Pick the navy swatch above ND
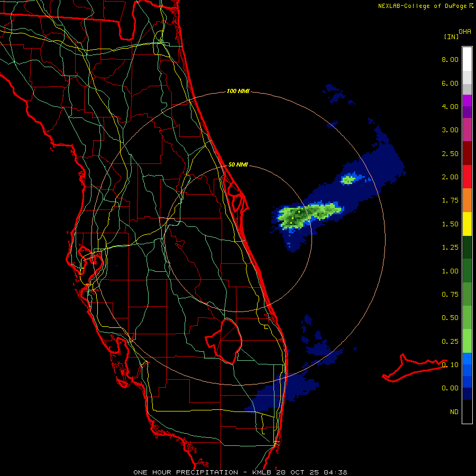Viewport: 476px width, 476px height. click(467, 393)
